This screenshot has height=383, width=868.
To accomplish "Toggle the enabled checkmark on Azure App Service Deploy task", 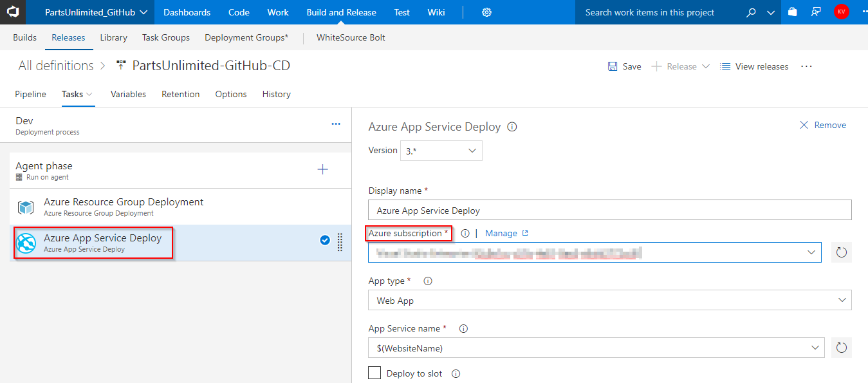I will (x=325, y=240).
